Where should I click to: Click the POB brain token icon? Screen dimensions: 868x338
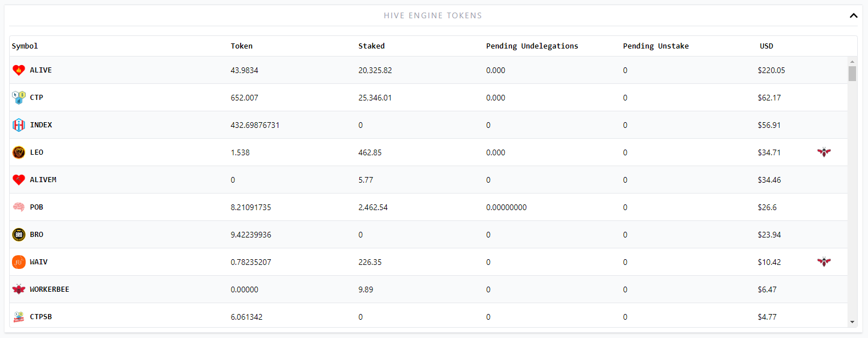pyautogui.click(x=19, y=207)
